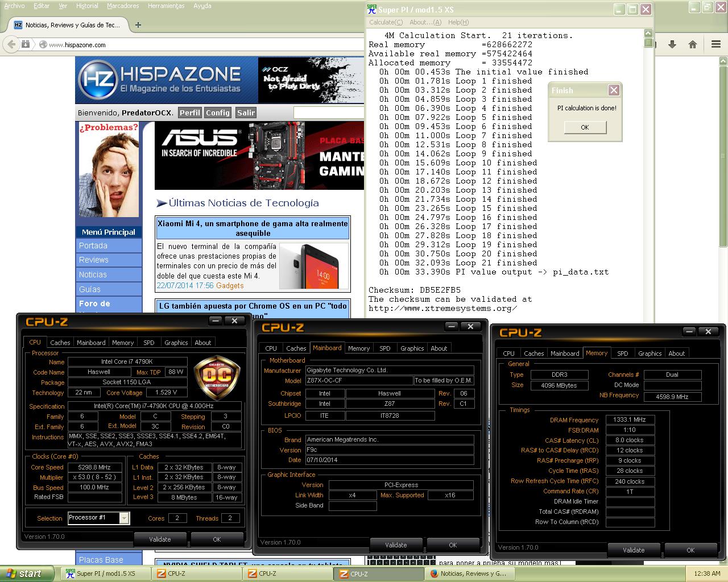Open the Firefox hamburger menu

(716, 44)
